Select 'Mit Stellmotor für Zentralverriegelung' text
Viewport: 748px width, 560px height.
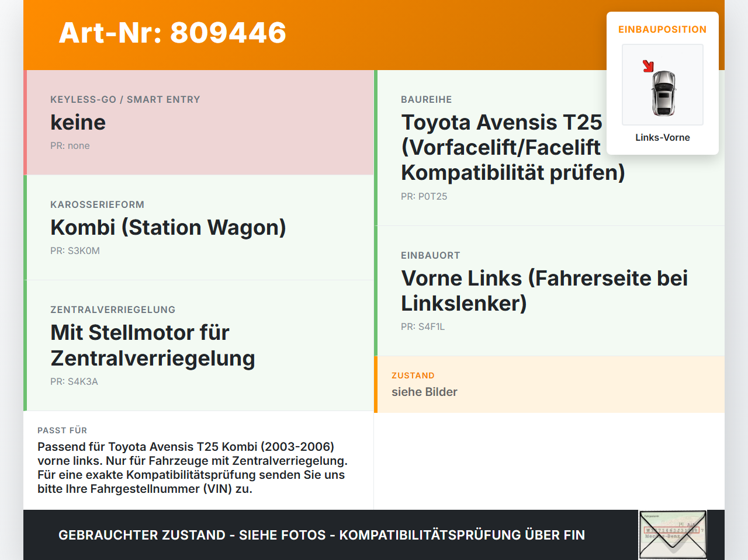pos(153,345)
